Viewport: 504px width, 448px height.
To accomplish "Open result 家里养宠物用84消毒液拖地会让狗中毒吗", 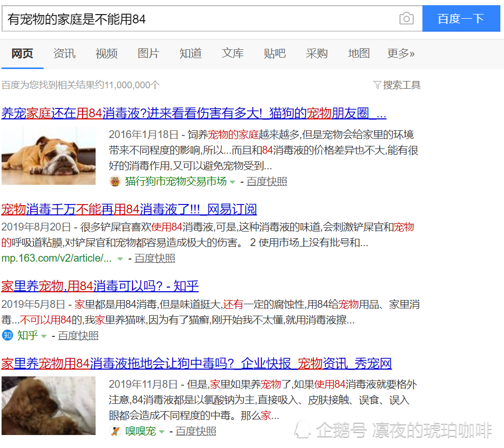I will (197, 363).
